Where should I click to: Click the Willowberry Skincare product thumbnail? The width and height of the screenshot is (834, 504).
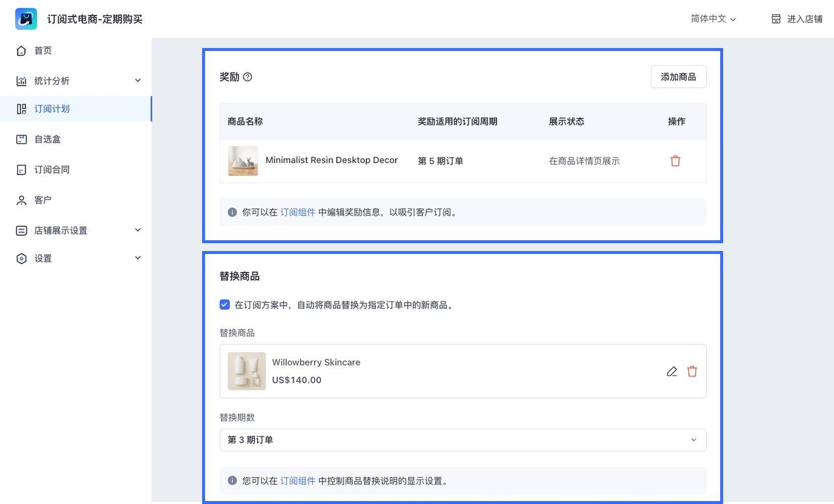[x=247, y=371]
